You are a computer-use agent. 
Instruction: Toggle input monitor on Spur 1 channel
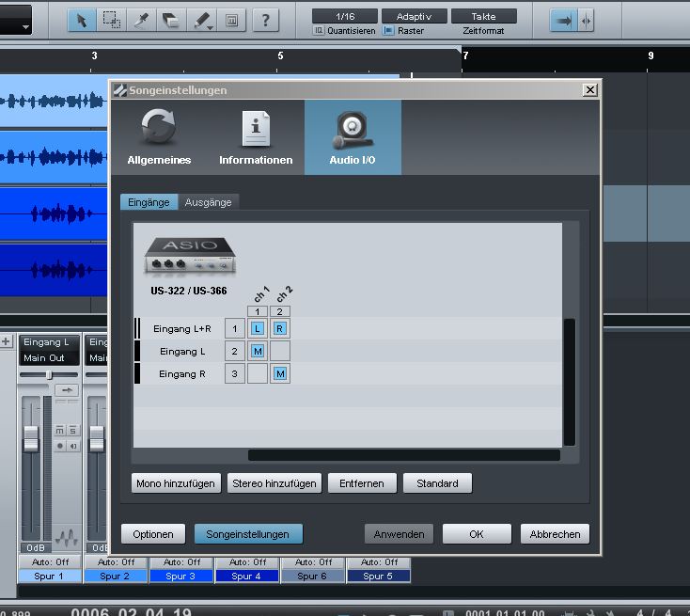coord(73,446)
